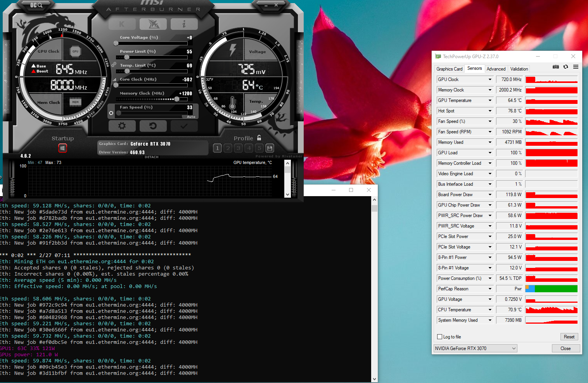Open the Kombustor K button in Afterburner
The image size is (588, 383).
122,24
